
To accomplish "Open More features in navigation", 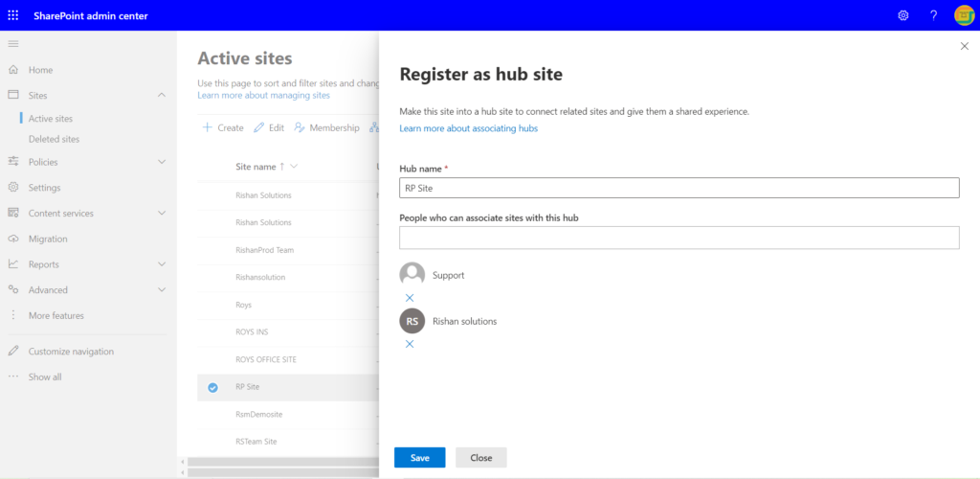I will coord(56,316).
